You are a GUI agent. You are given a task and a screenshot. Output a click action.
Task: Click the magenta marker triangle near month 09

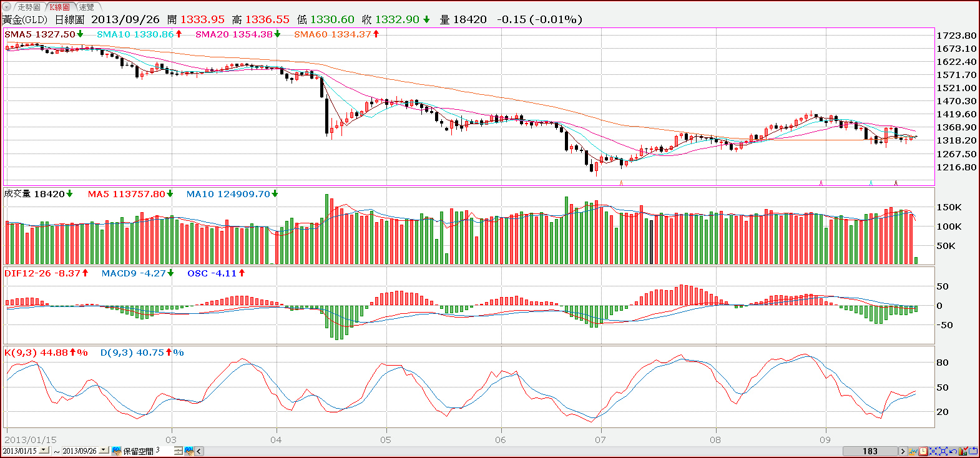(x=821, y=183)
